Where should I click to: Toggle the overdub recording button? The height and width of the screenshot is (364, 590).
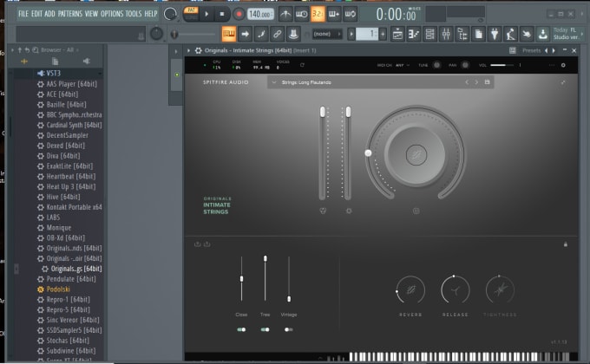tap(334, 14)
